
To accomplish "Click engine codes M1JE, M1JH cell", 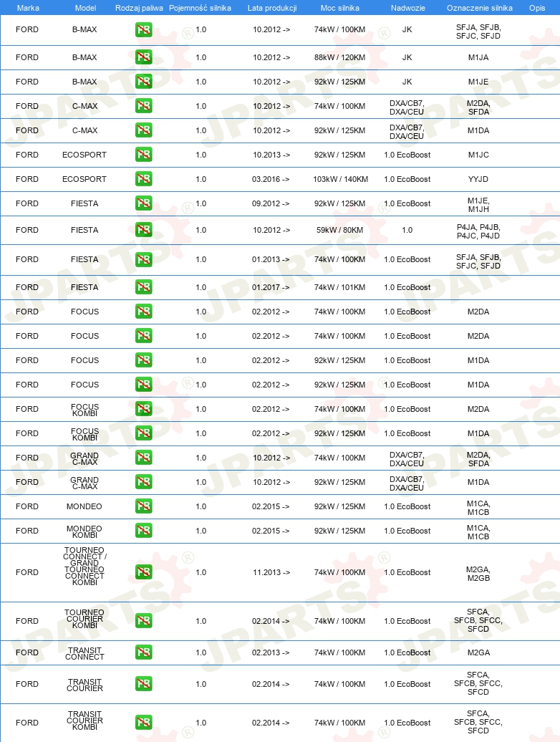I will 478,205.
